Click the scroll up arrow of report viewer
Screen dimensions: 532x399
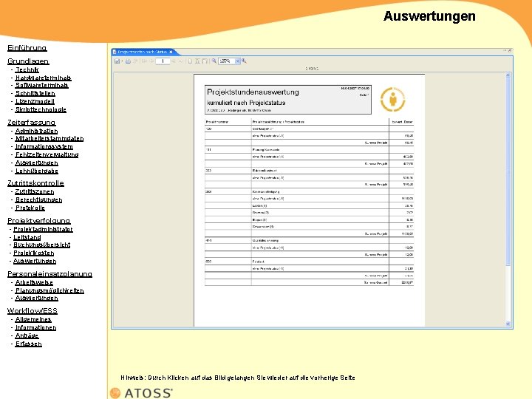508,75
